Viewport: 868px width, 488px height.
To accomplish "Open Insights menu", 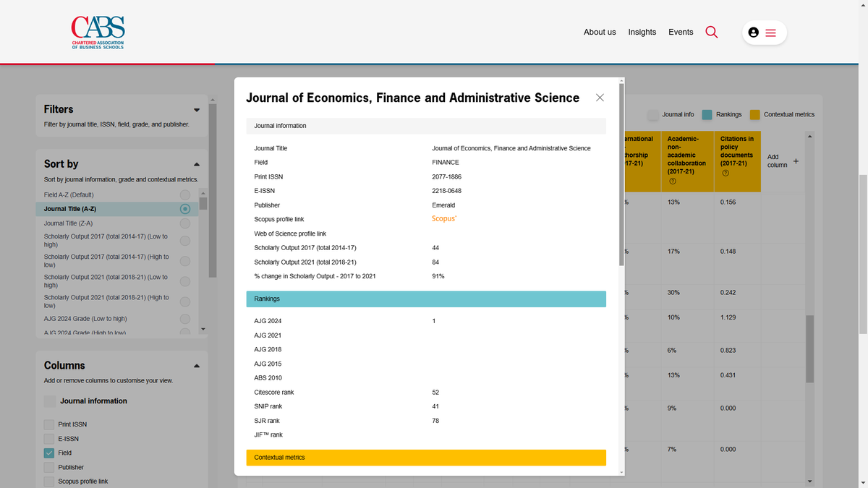I will pyautogui.click(x=642, y=32).
